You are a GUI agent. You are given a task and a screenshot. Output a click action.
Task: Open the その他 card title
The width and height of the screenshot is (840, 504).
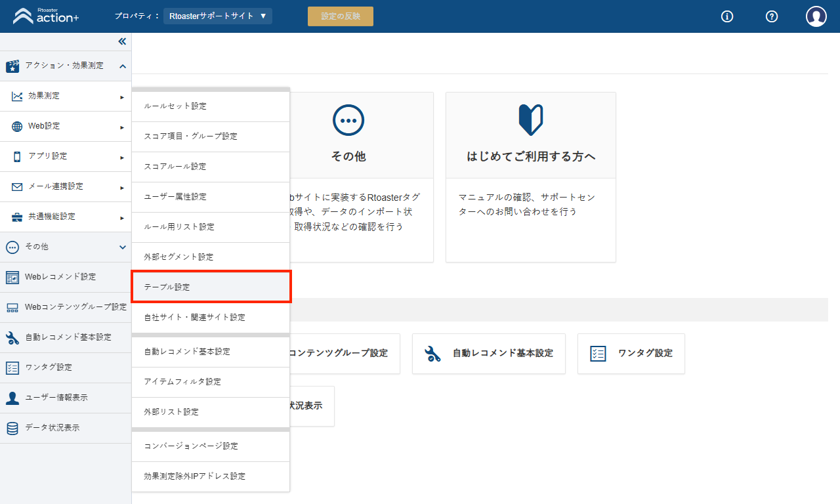click(348, 157)
